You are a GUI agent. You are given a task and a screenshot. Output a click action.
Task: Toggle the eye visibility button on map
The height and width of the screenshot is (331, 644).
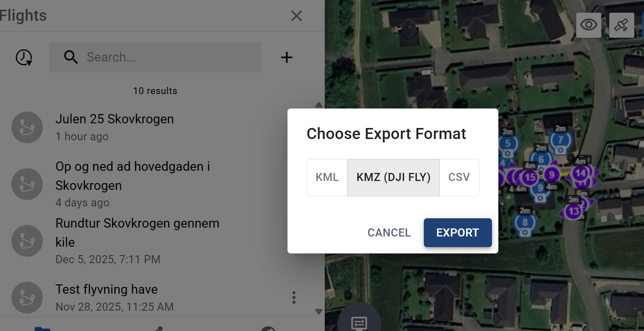point(589,25)
